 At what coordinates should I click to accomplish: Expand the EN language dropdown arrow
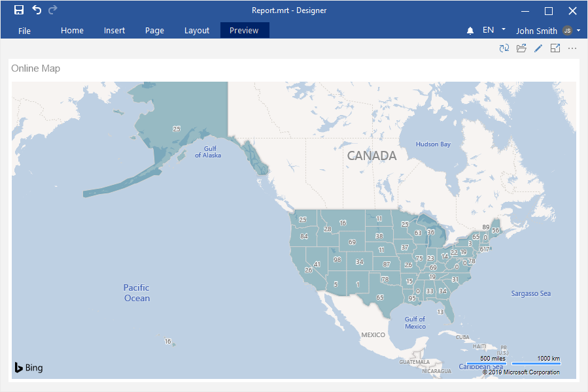[x=504, y=29]
